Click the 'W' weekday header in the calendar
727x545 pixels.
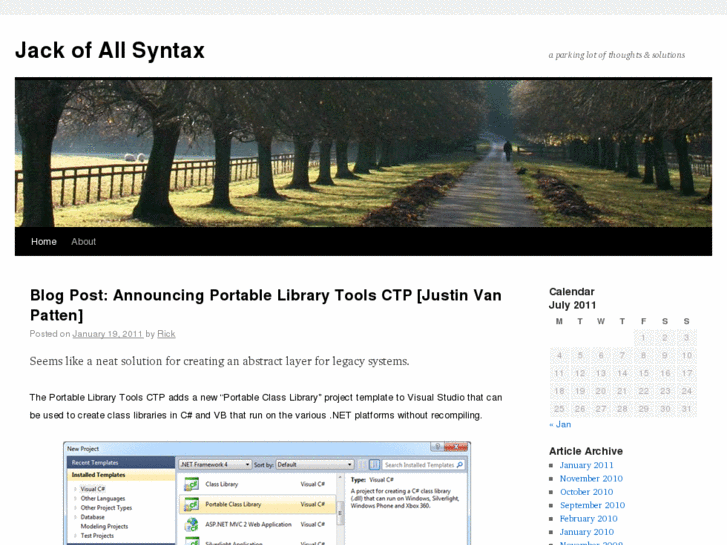click(x=601, y=321)
